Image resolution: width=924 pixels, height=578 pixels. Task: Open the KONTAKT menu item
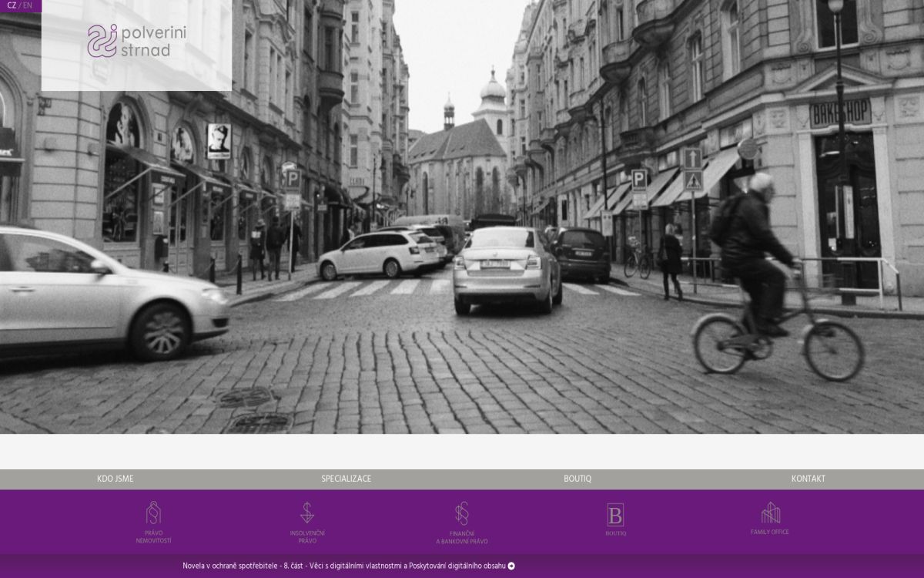click(808, 479)
